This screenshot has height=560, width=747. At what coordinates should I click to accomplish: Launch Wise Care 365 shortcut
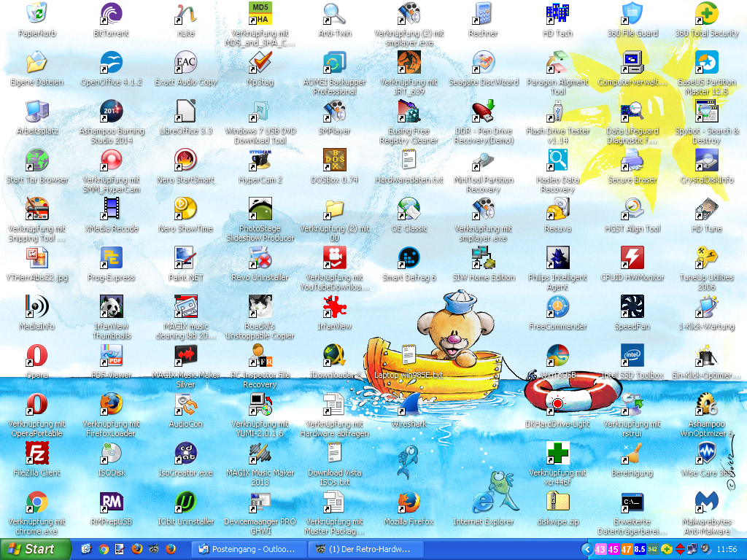coord(706,454)
